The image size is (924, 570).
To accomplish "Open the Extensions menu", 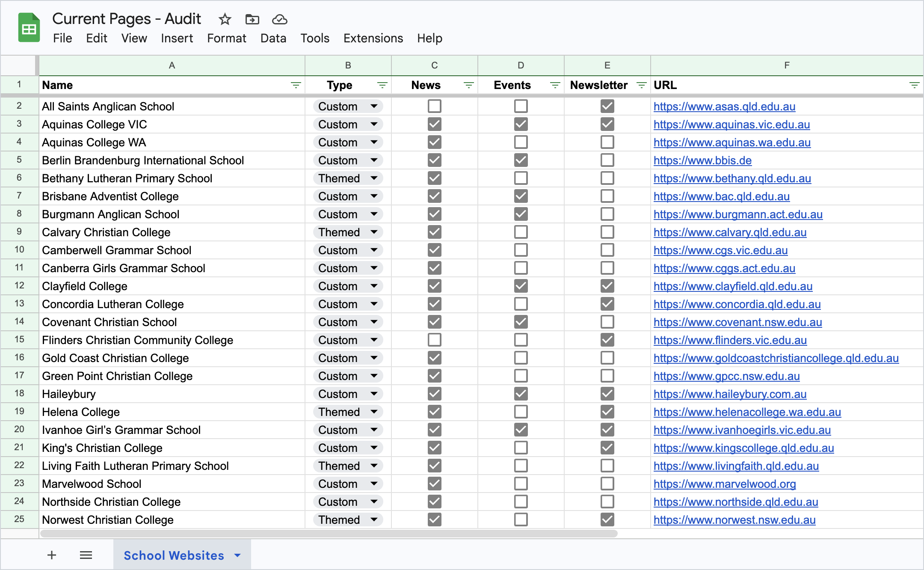I will (373, 39).
